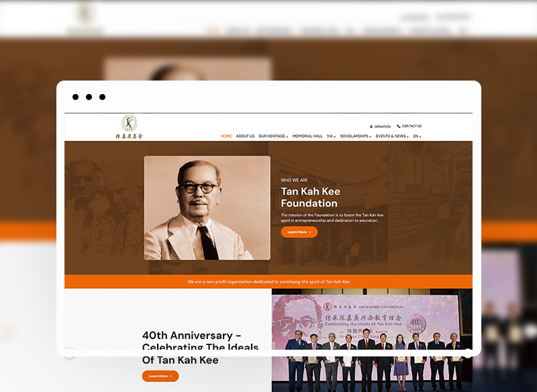Click the Tan Kah Kee Foundation logo
This screenshot has width=537, height=392.
(129, 127)
